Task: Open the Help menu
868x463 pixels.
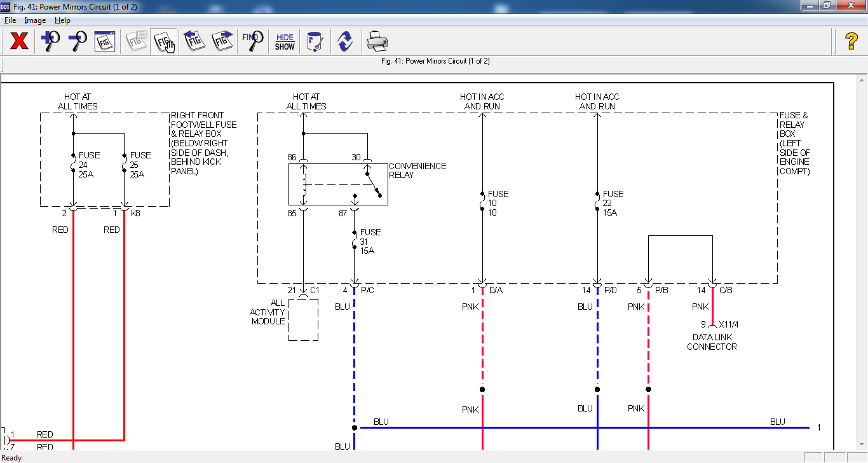Action: pyautogui.click(x=62, y=20)
